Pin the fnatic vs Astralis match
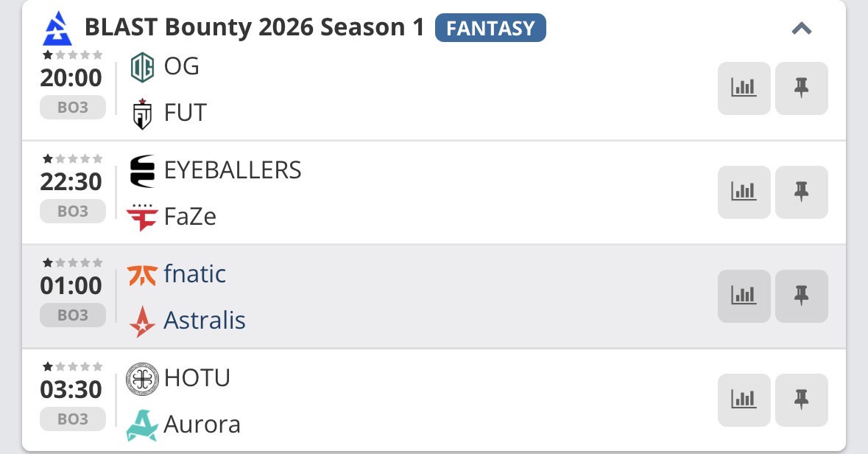868x454 pixels. point(801,296)
